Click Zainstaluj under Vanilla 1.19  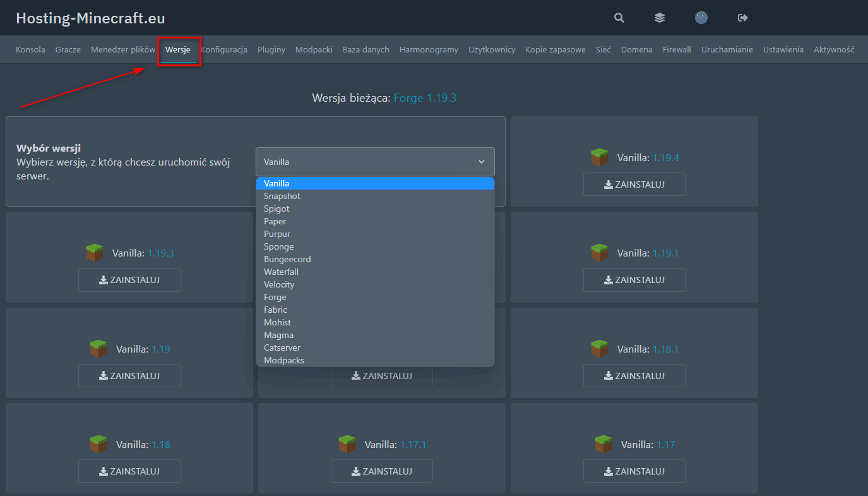pyautogui.click(x=129, y=375)
